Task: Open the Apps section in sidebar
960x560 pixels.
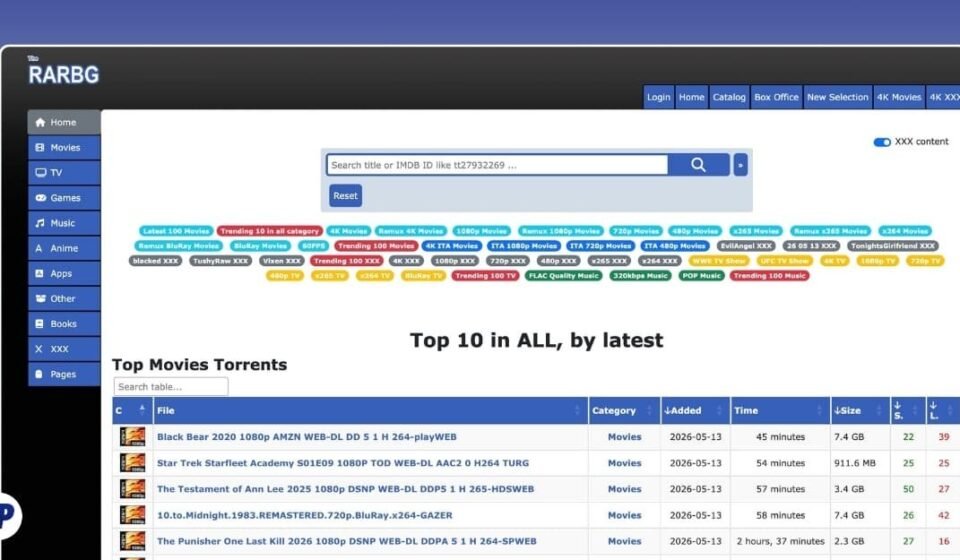Action: (x=64, y=274)
